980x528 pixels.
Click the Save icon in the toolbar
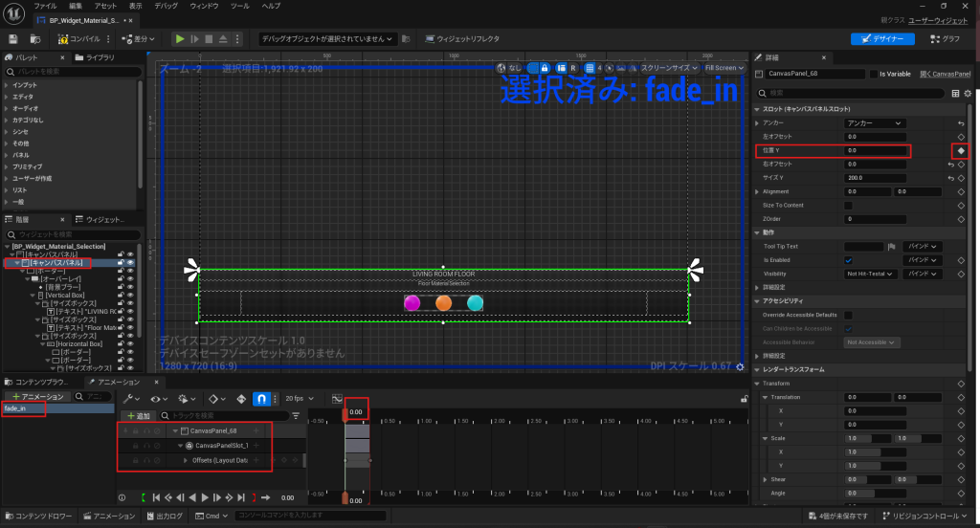coord(13,39)
